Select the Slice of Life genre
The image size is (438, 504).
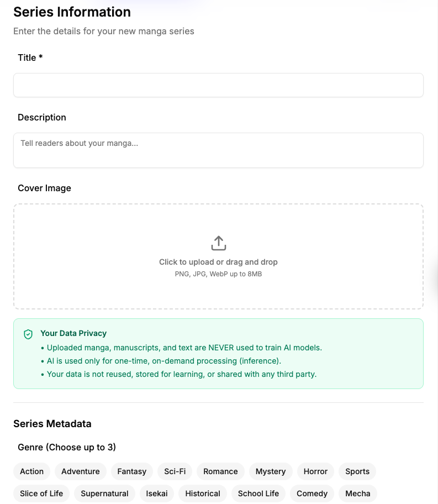click(x=41, y=493)
